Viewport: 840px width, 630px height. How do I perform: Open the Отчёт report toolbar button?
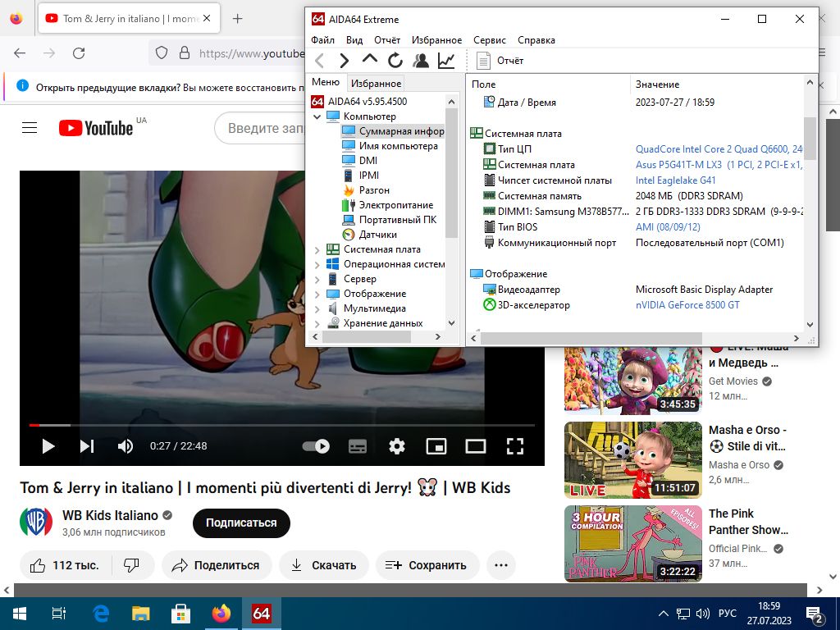click(x=500, y=61)
